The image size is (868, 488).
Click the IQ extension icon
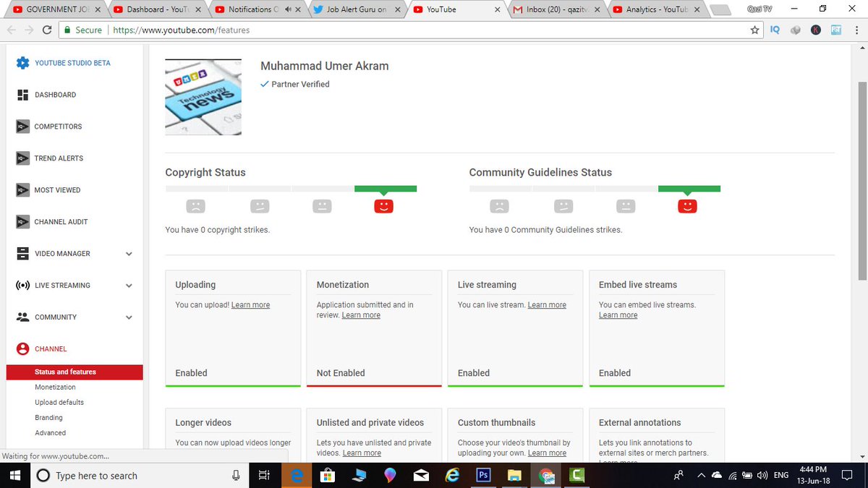pyautogui.click(x=775, y=30)
